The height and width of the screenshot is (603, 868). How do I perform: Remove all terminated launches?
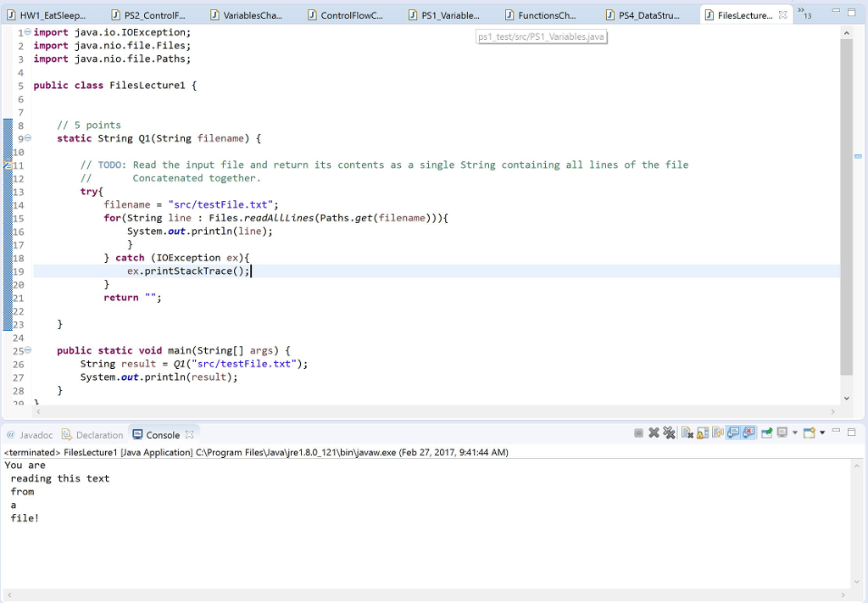(x=669, y=433)
